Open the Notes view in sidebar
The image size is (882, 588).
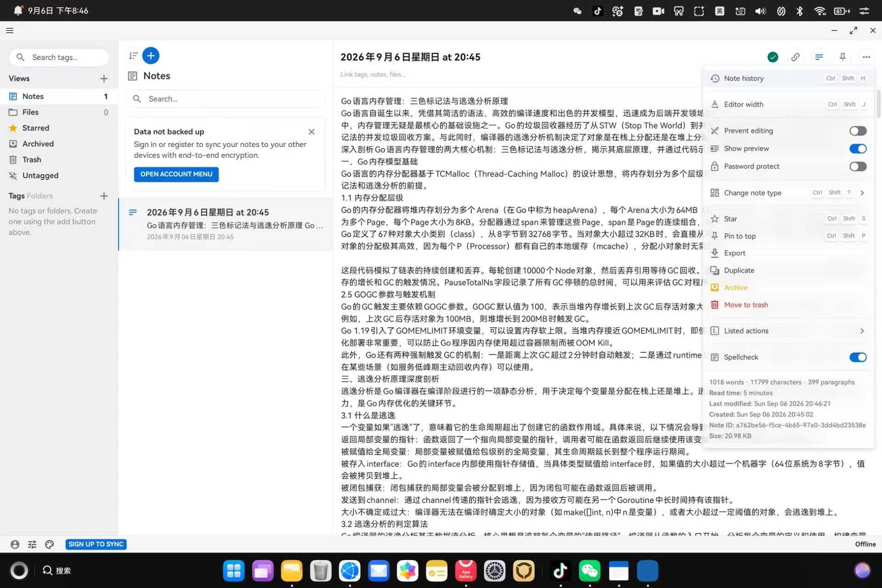(x=59, y=96)
